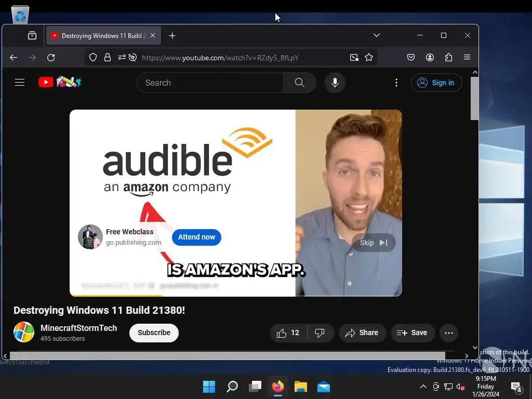Screen dimensions: 532x399
Task: Open Firefox View tab list icon
Action: pos(32,36)
